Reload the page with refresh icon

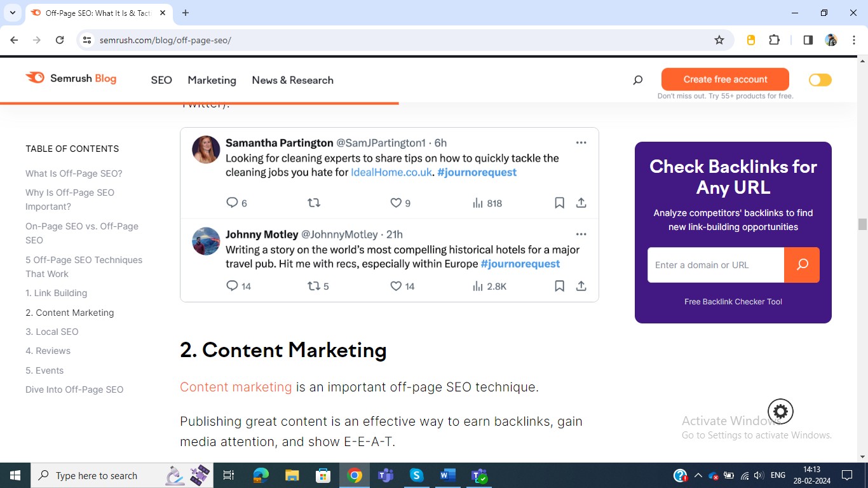60,40
